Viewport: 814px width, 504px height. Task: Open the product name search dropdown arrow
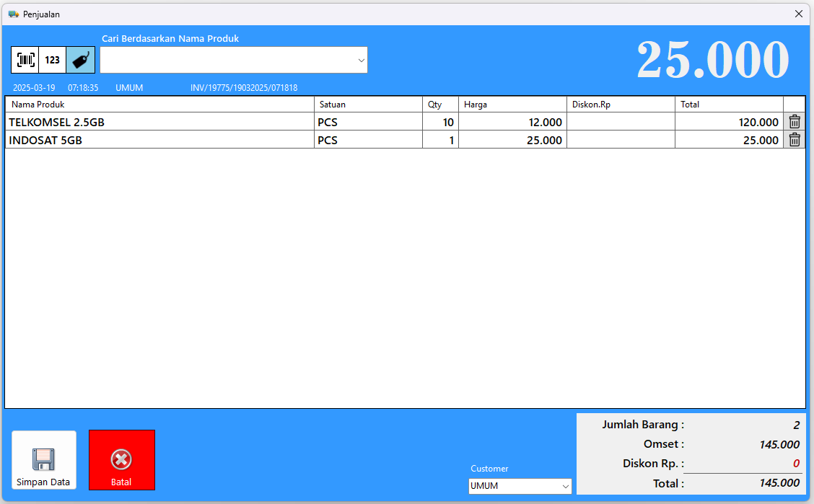click(x=361, y=61)
